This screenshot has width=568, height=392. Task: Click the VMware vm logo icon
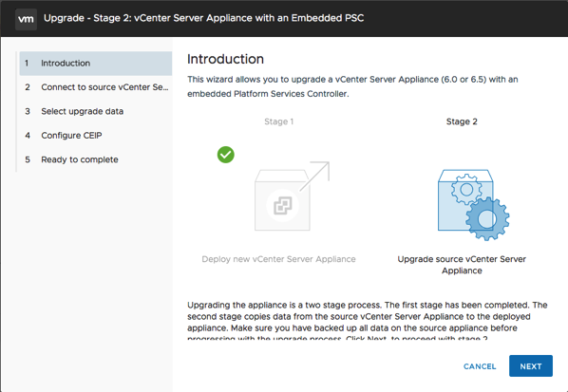26,19
